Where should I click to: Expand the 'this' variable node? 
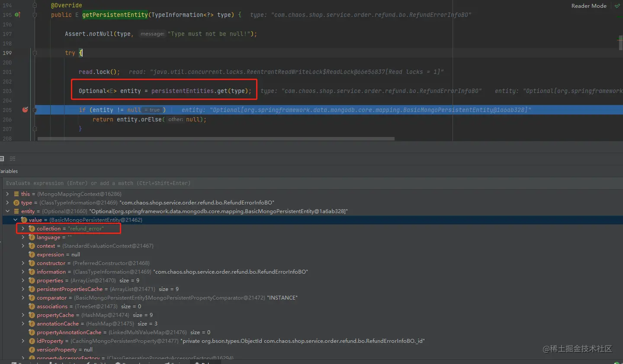[7, 194]
